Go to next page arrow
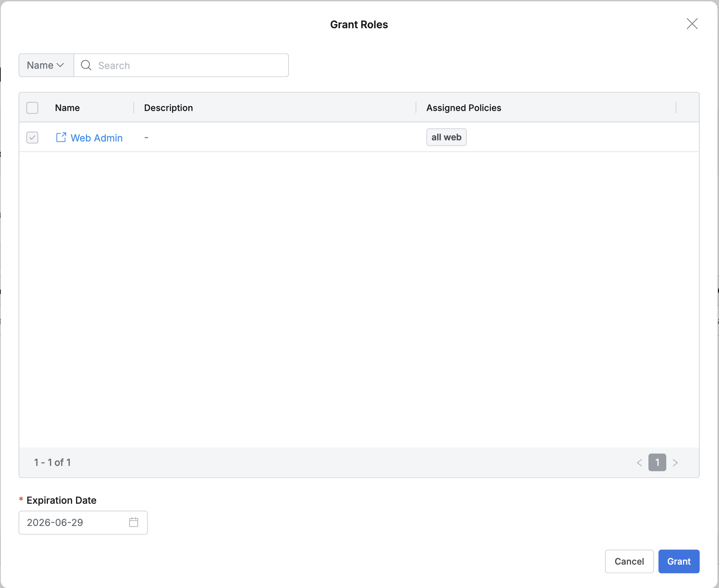 coord(675,463)
